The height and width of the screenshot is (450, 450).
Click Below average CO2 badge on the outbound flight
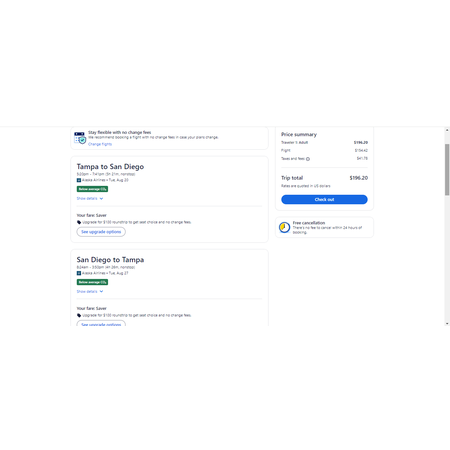(x=92, y=189)
